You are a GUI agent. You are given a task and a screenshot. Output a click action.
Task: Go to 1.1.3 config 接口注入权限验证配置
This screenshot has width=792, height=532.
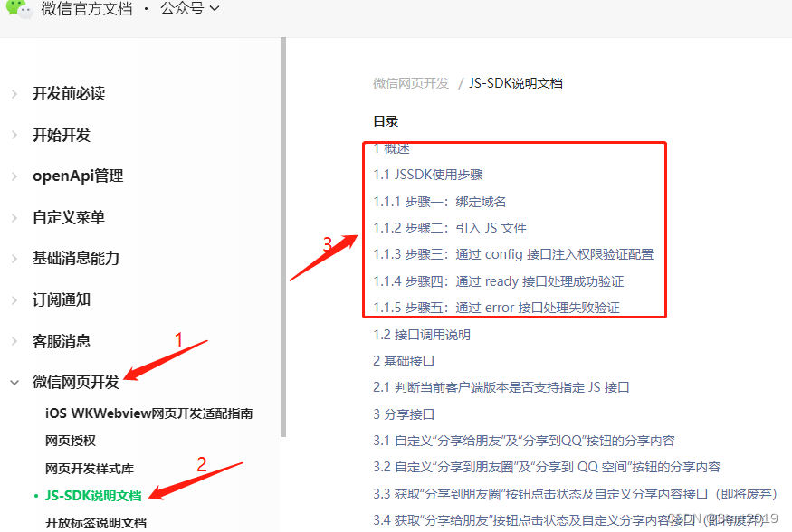(x=513, y=254)
